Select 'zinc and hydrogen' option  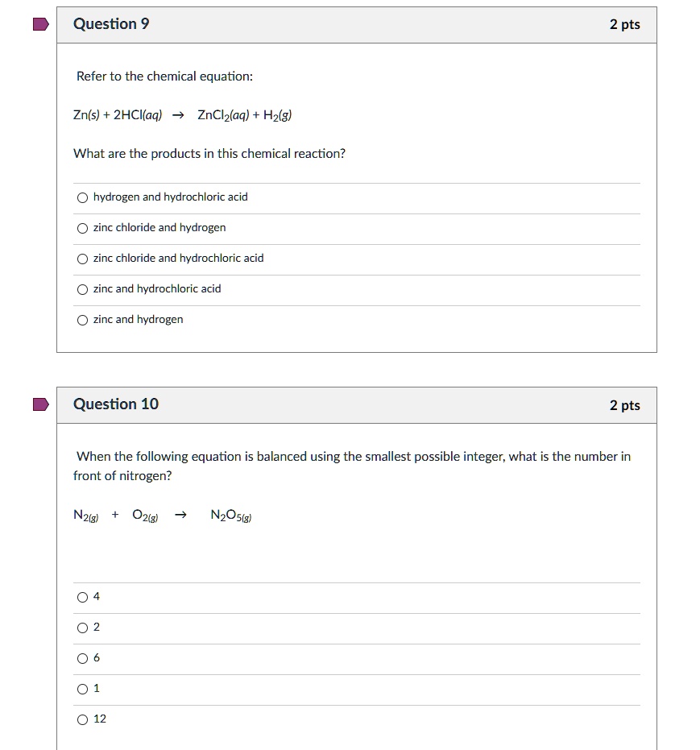[x=82, y=319]
